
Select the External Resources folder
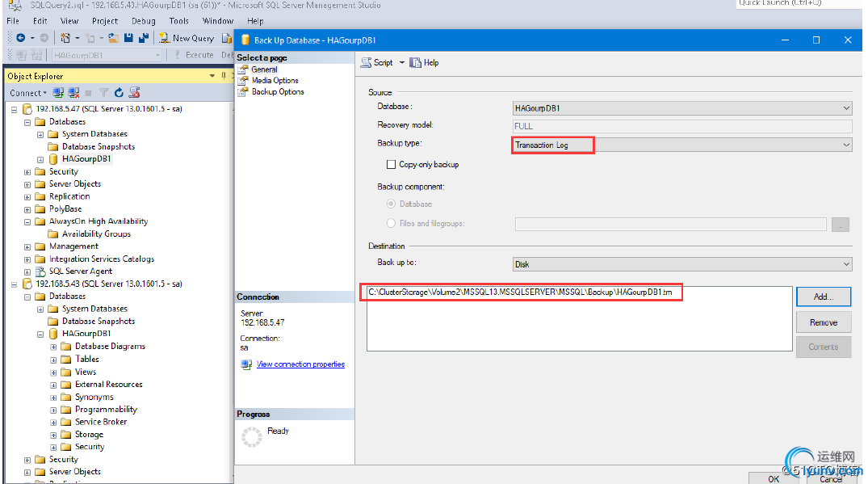pos(108,384)
